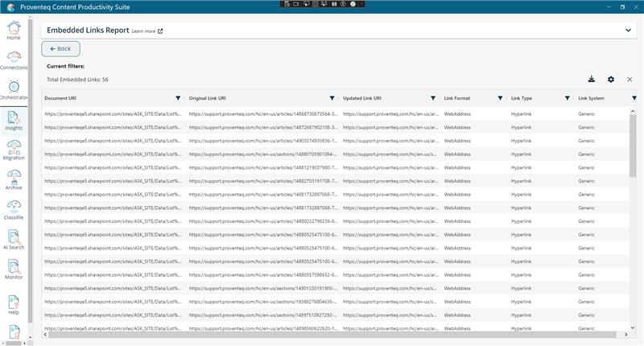644x346 pixels.
Task: Filter the Updated Link URI column
Action: click(x=433, y=98)
